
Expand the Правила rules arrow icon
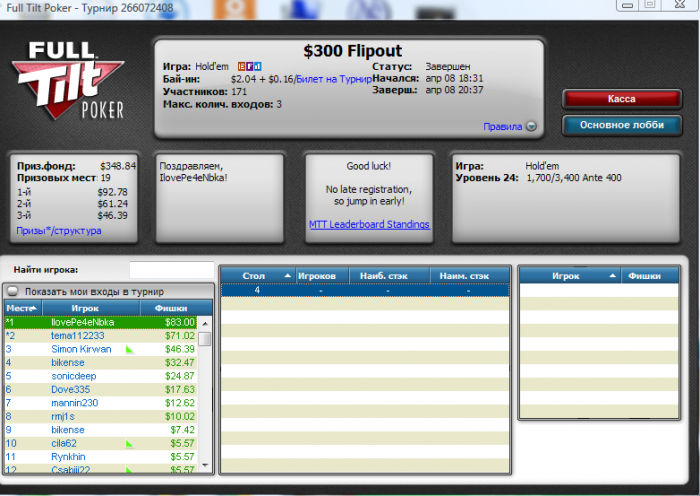pos(531,126)
